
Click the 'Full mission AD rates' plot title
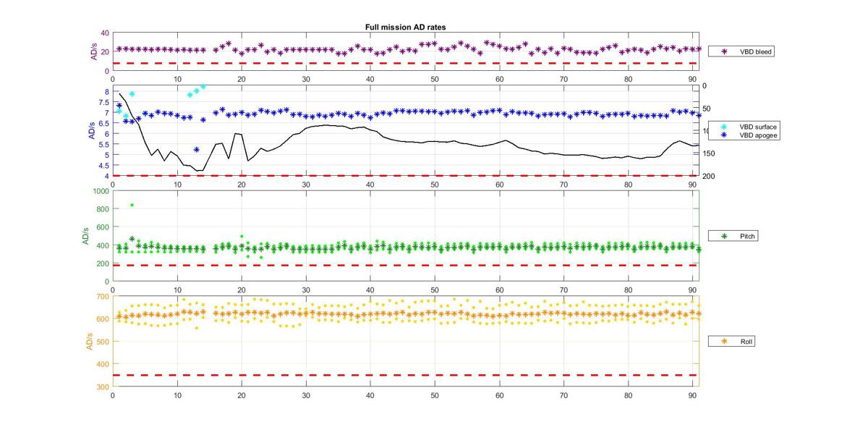point(405,27)
